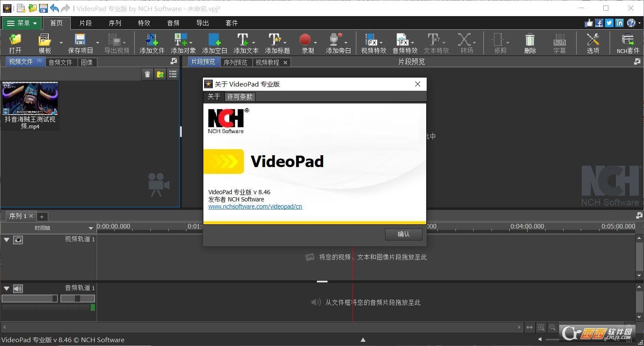Expand the 添加文本 dropdown arrow
Screen dimensions: 644x346
click(253, 42)
